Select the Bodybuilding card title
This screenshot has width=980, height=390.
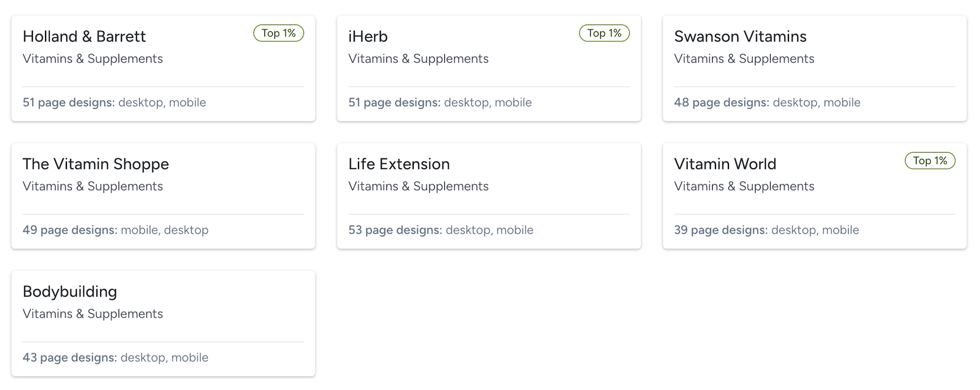70,292
